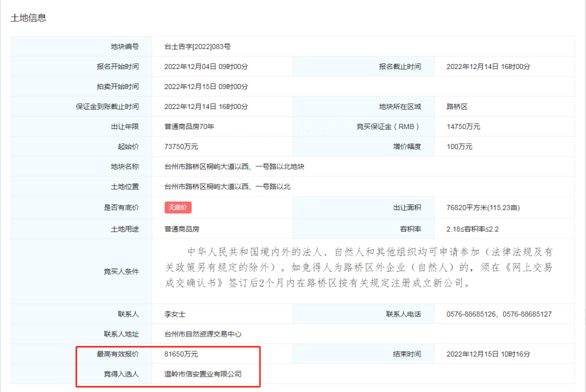
Task: Click the 14750万元 deposit amount
Action: click(463, 127)
